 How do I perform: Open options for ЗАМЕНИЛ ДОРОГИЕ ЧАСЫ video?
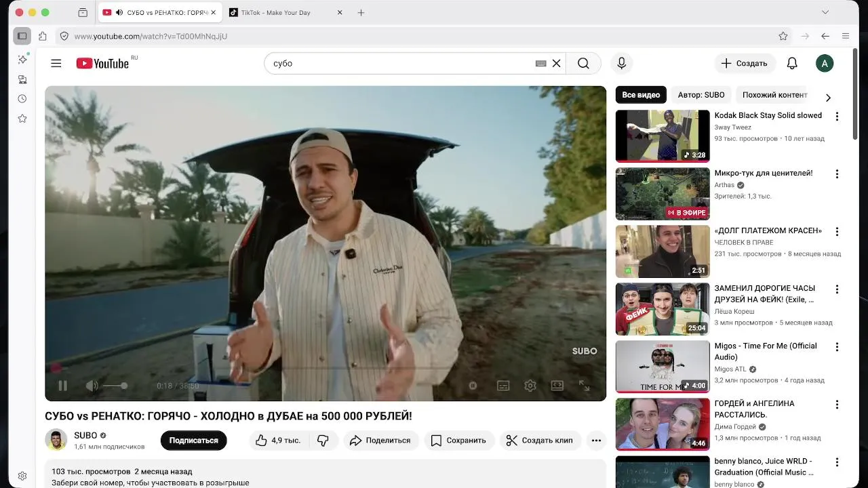pos(837,289)
